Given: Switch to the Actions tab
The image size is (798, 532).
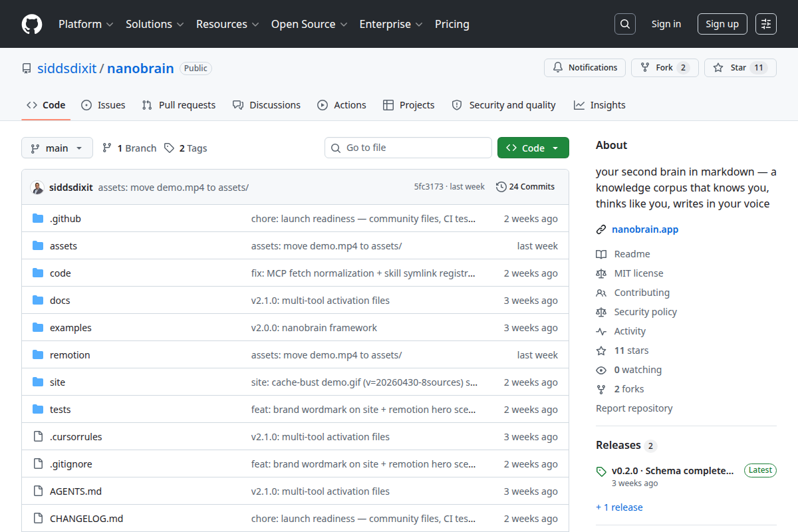Looking at the screenshot, I should [x=342, y=105].
